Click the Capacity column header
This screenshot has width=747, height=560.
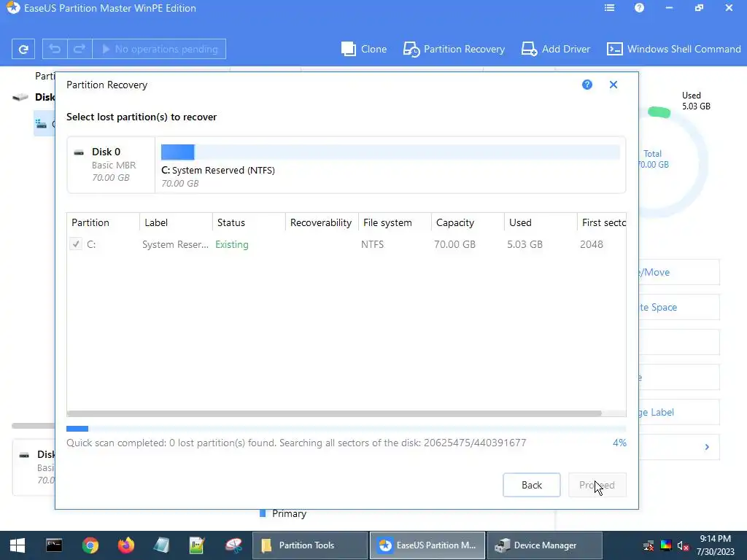tap(468, 222)
